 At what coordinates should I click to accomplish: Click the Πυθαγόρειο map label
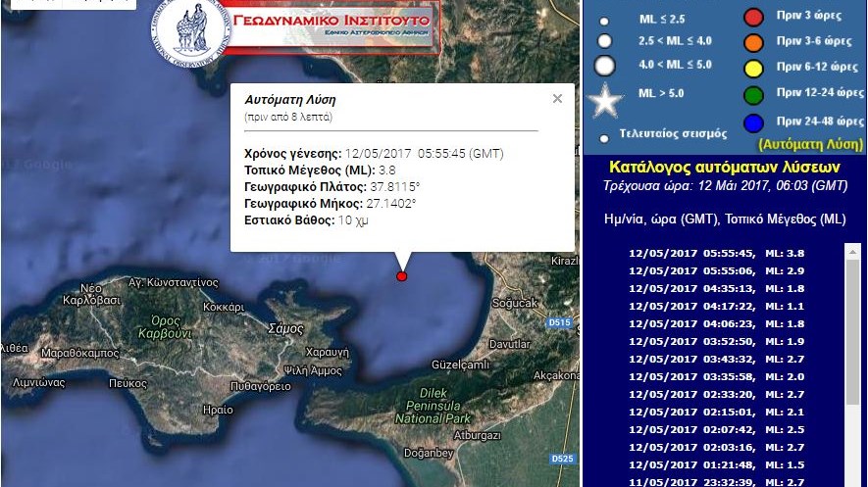260,386
